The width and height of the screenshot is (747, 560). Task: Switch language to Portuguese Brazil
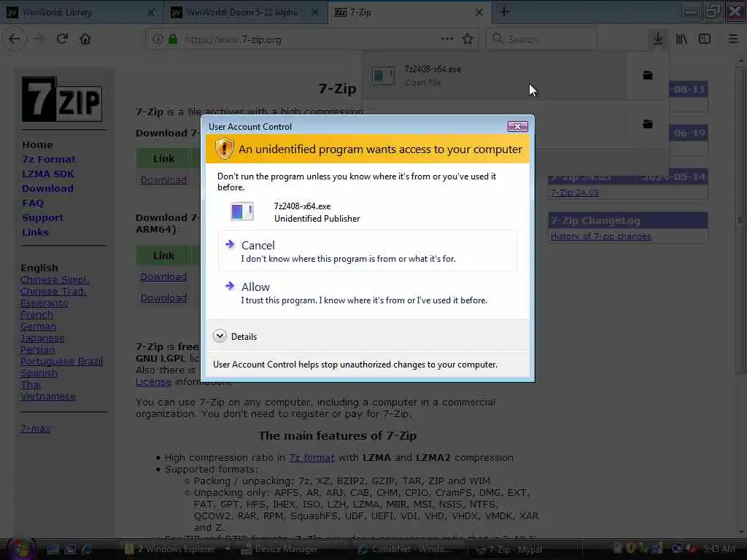pos(62,362)
